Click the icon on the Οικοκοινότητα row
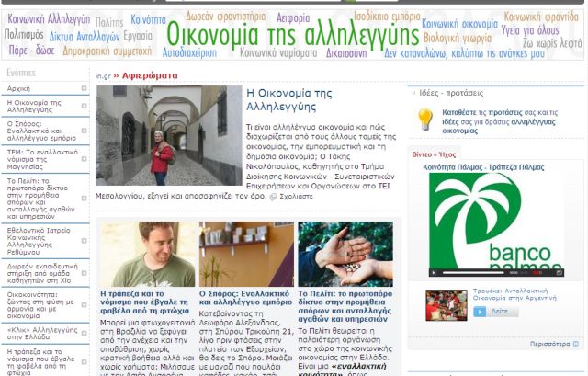The height and width of the screenshot is (376, 588). pyautogui.click(x=84, y=304)
